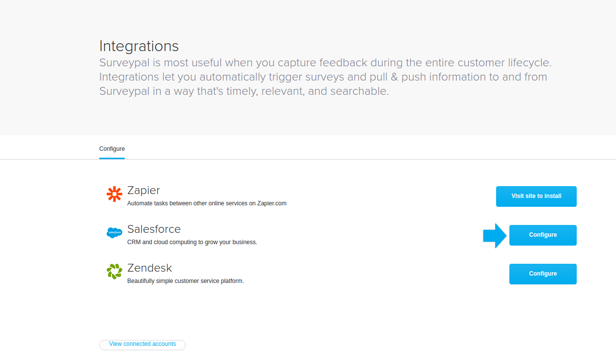This screenshot has height=364, width=616.
Task: Configure the Zendesk integration
Action: (543, 274)
